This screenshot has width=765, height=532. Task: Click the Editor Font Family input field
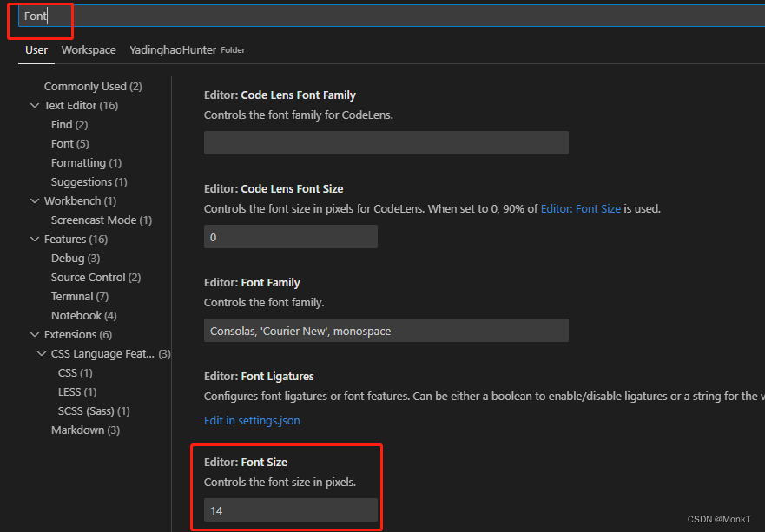click(386, 330)
